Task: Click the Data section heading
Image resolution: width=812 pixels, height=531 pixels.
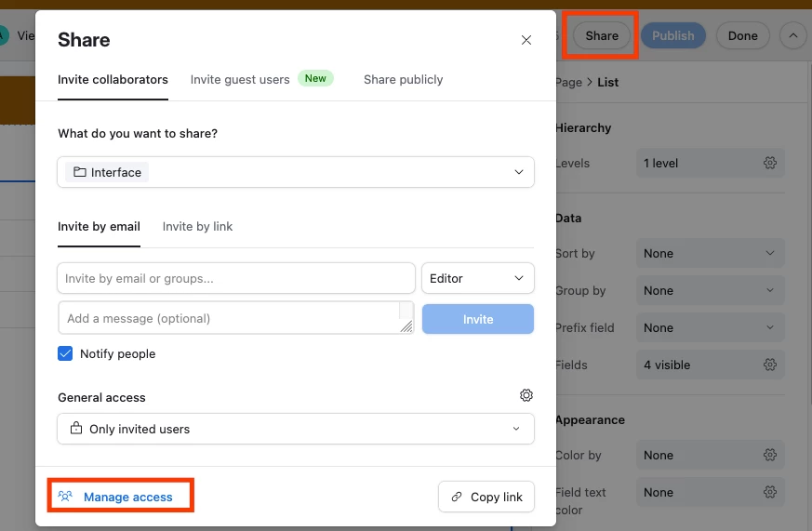Action: [x=568, y=218]
